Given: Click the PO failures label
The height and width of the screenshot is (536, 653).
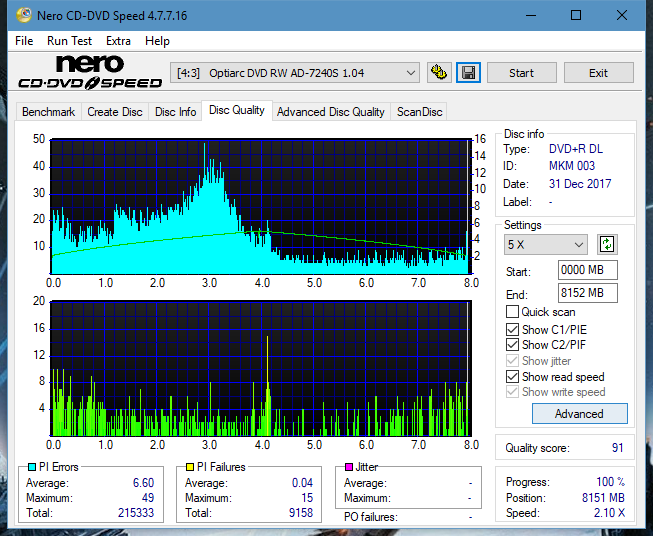Looking at the screenshot, I should pos(371,517).
